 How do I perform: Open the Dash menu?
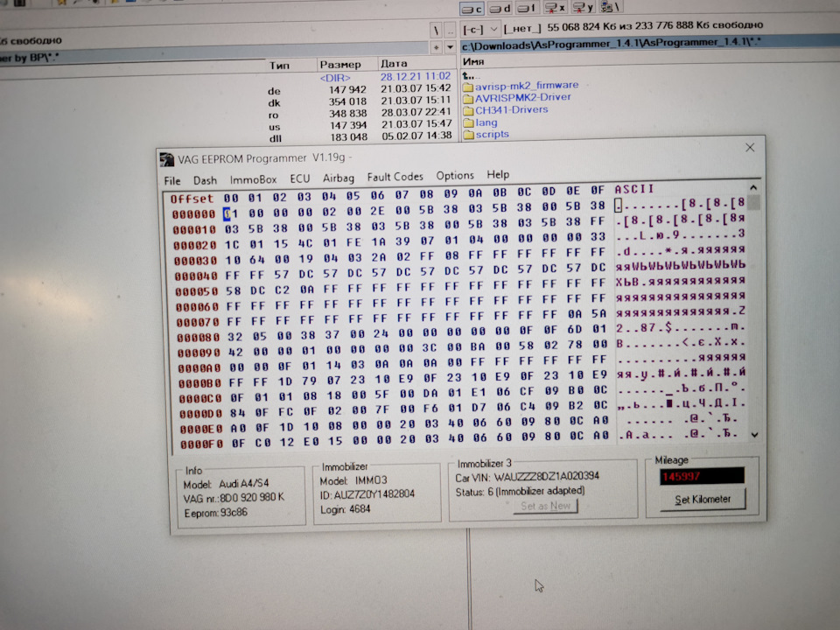coord(205,180)
